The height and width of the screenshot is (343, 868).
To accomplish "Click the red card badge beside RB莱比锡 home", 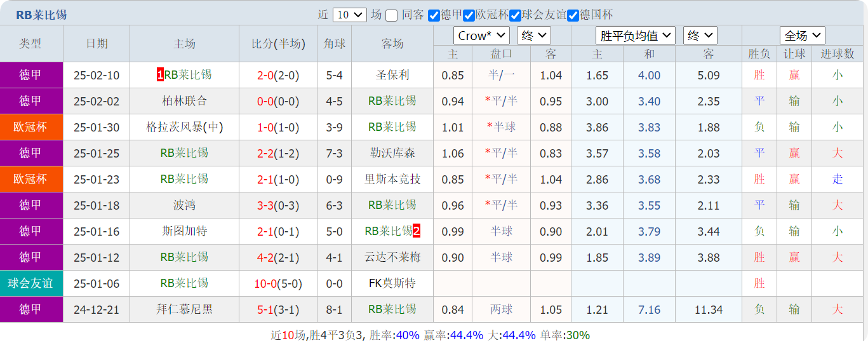I will tap(160, 75).
